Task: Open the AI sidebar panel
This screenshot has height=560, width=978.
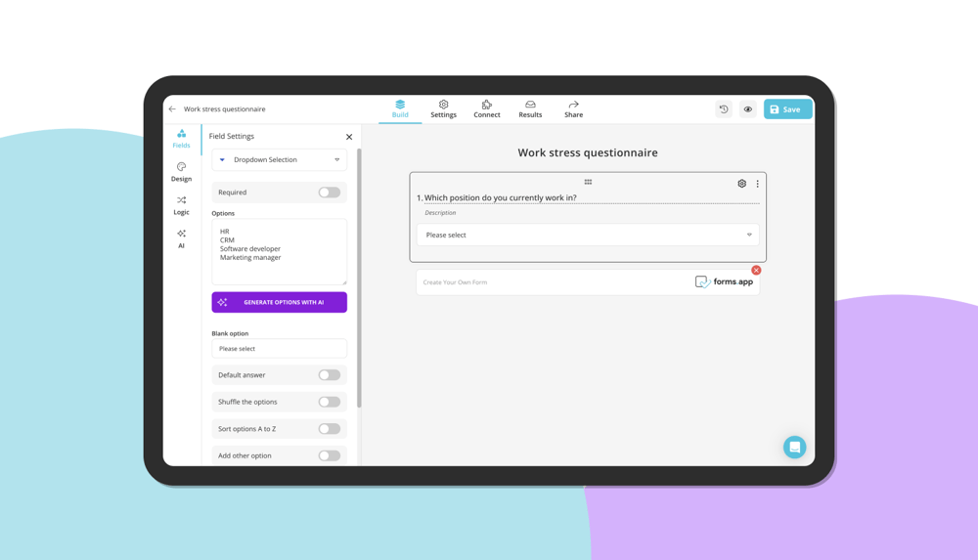Action: [182, 238]
